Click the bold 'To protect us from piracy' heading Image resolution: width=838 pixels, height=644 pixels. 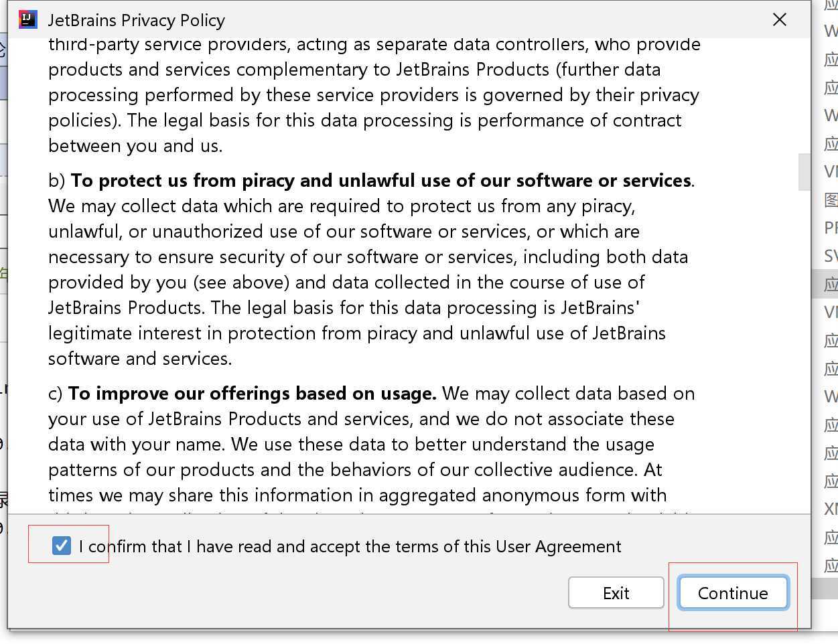tap(380, 181)
